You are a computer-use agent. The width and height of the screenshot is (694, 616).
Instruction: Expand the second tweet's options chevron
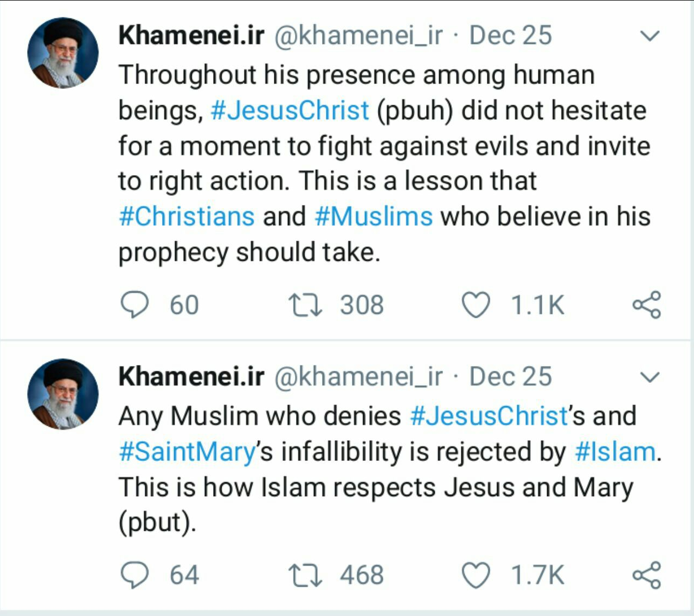[x=649, y=376]
